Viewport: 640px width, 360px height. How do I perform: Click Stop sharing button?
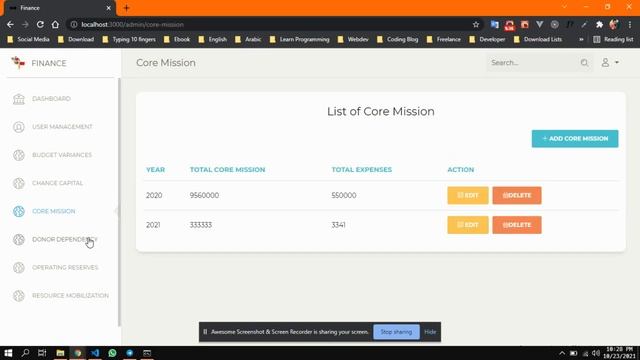coord(396,332)
